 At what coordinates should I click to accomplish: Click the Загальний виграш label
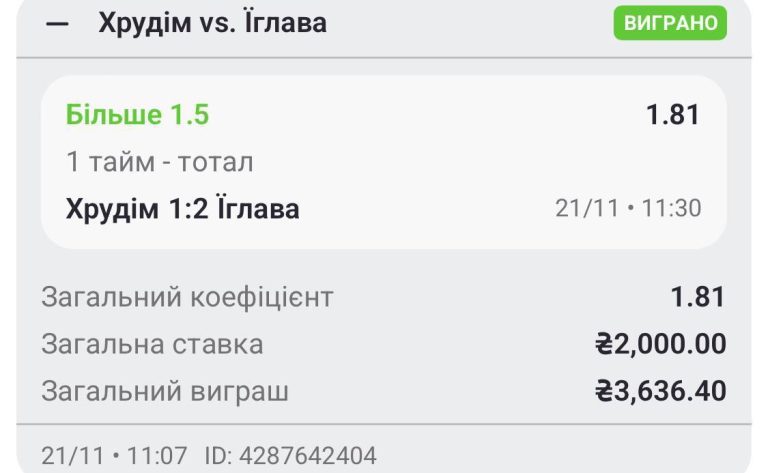165,391
